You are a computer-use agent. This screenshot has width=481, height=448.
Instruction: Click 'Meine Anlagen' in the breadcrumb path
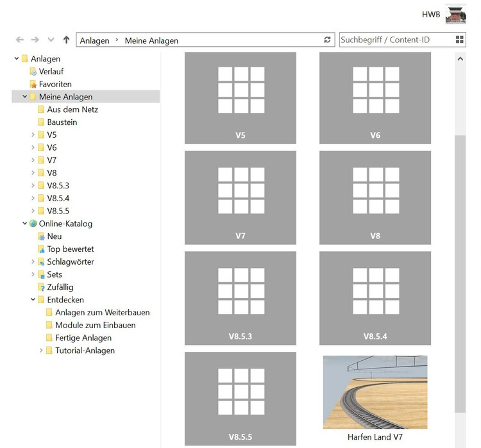[151, 40]
